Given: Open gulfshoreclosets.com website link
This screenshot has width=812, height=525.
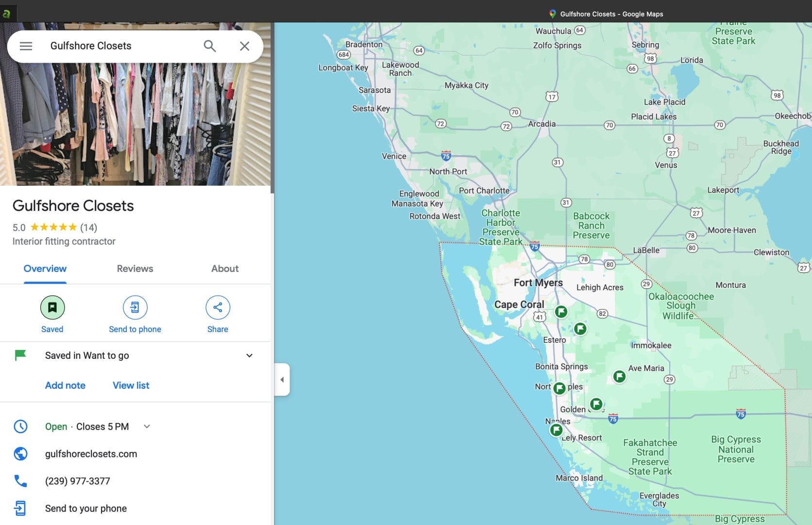Looking at the screenshot, I should click(x=91, y=454).
